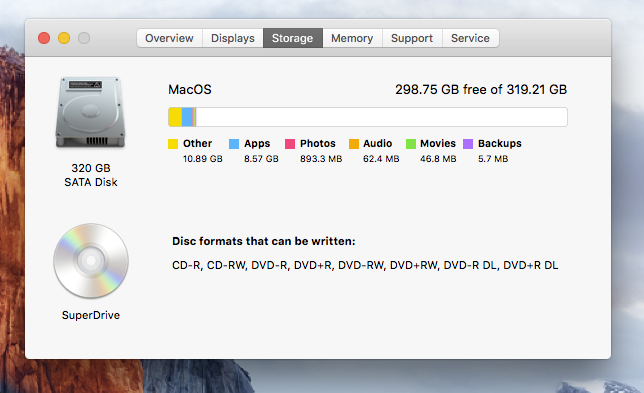
Task: Click the 'Other' legend label
Action: [x=198, y=143]
